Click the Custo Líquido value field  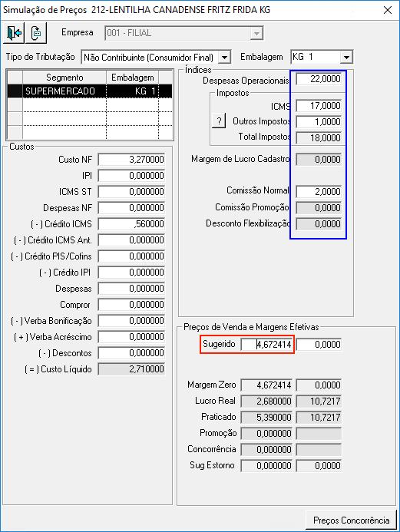(131, 369)
